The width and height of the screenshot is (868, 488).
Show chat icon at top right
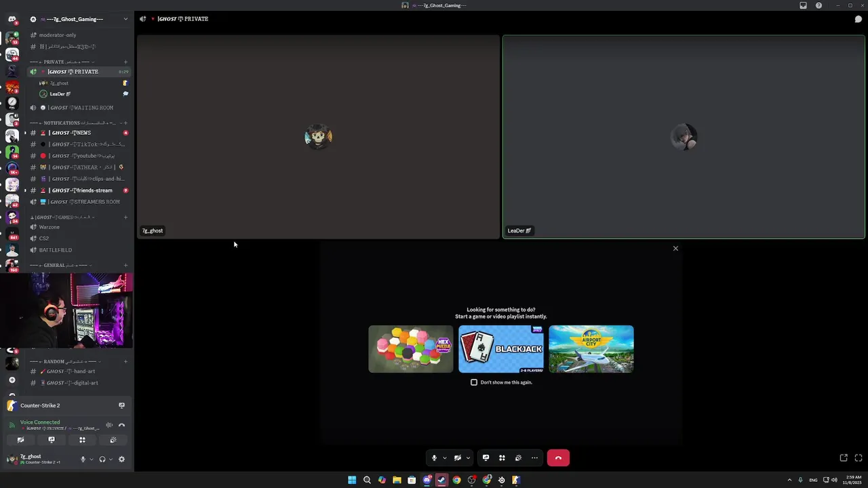tap(858, 19)
